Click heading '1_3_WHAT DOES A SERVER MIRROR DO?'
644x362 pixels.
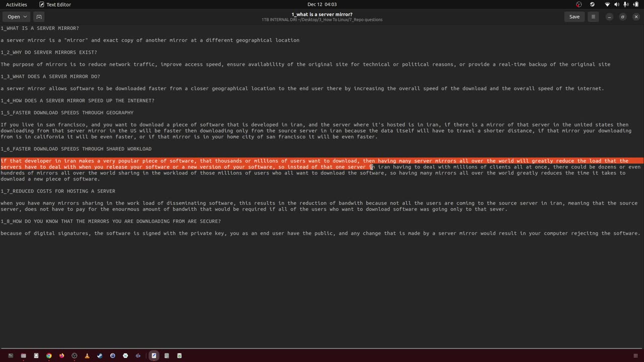(x=50, y=76)
